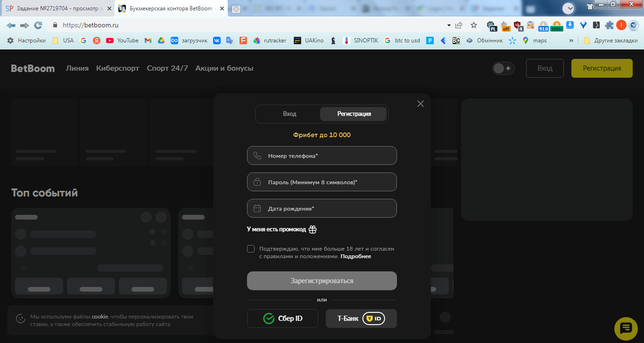Open the uBlock Origin shield extension
This screenshot has height=343, width=644.
[x=518, y=26]
